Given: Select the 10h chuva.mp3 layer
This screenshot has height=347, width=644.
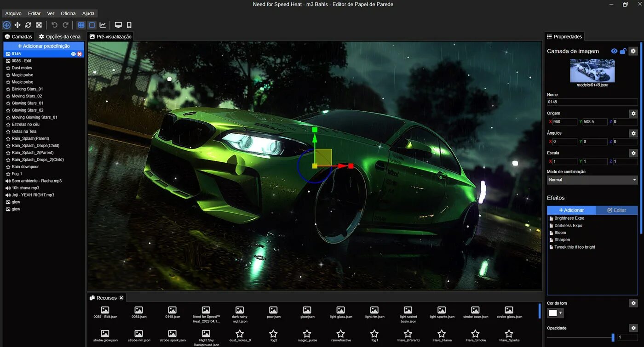Looking at the screenshot, I should click(x=44, y=188).
